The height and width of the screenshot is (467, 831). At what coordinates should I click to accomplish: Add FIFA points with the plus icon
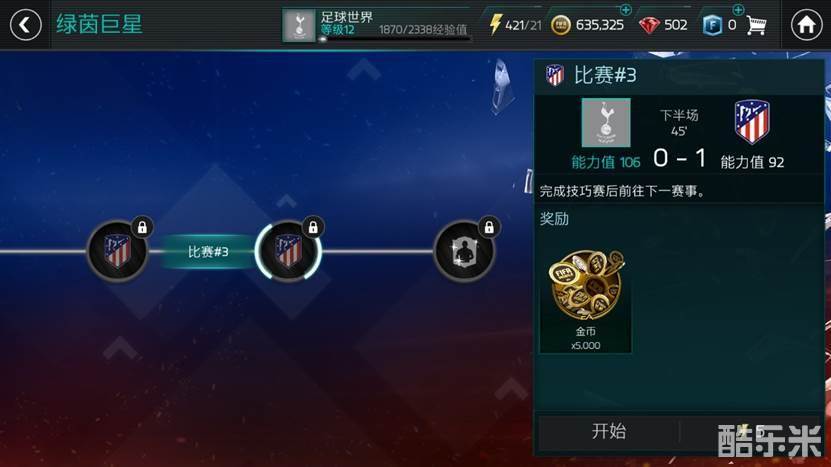(x=738, y=10)
